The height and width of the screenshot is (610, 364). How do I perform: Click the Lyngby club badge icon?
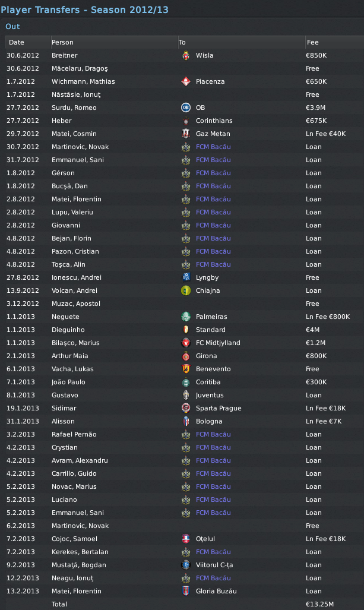185,277
